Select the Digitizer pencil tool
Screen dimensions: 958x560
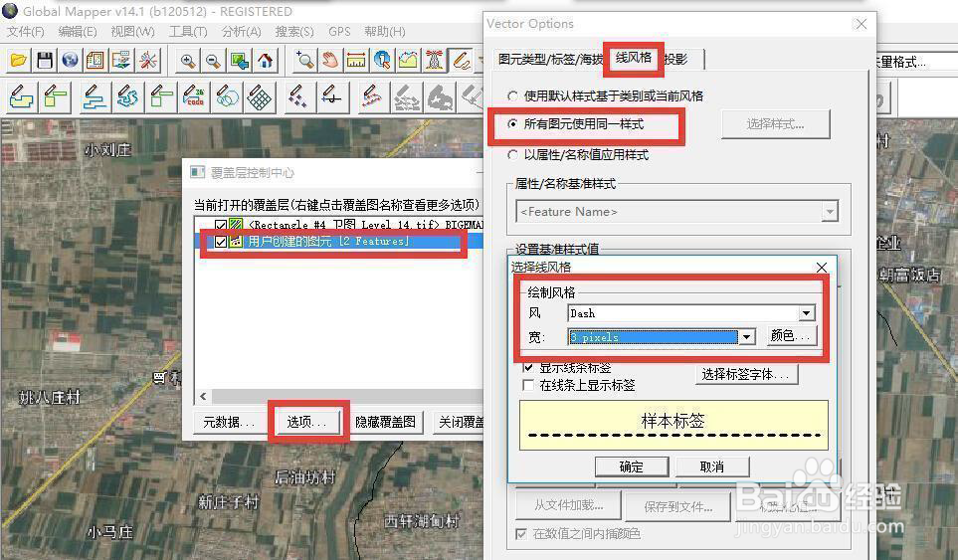click(x=461, y=61)
